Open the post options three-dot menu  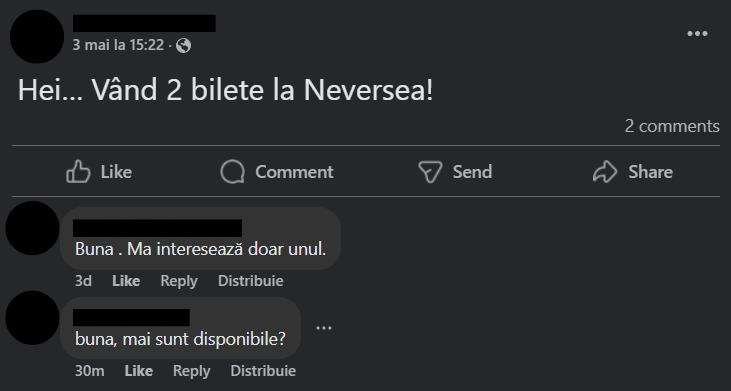click(697, 34)
